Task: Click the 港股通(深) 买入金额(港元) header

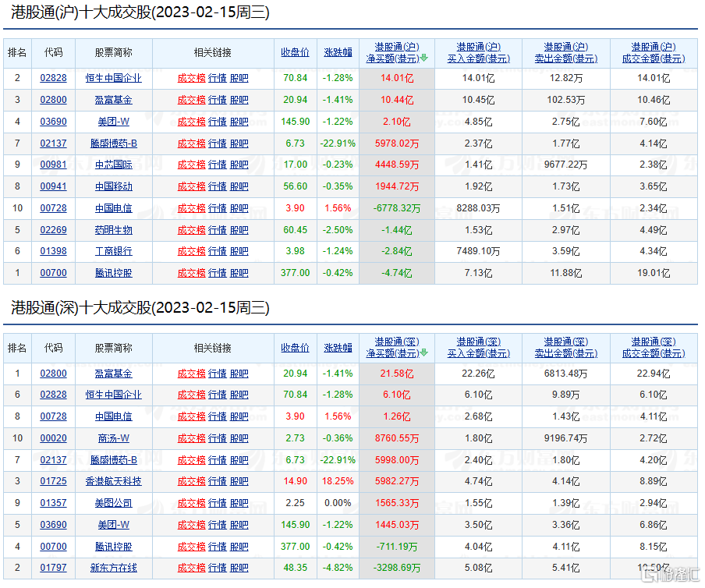Action: coord(478,348)
